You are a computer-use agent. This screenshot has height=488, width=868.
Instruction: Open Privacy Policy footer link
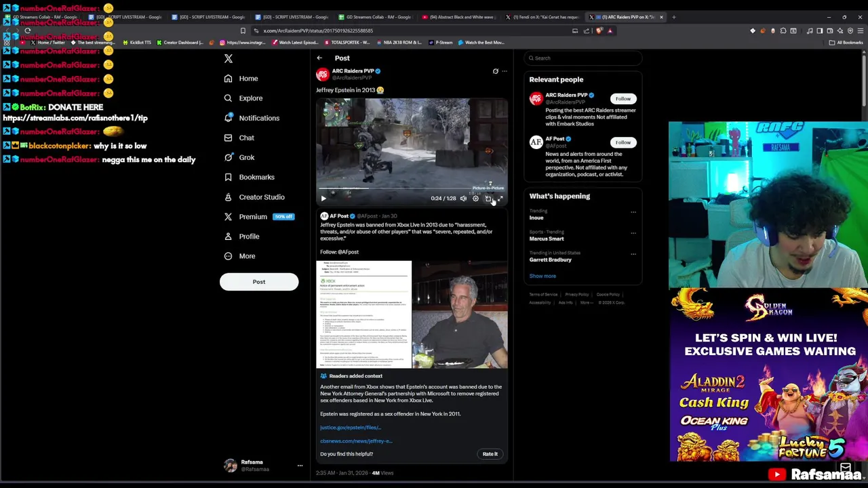pyautogui.click(x=577, y=295)
